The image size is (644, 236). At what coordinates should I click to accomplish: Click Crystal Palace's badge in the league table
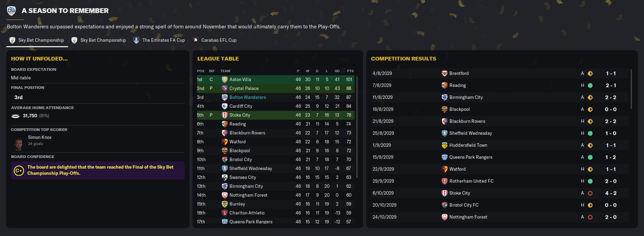pos(225,88)
